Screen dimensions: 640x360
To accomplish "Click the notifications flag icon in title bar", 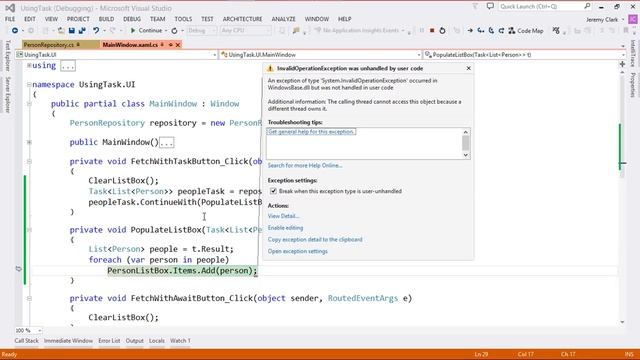I will coord(475,6).
